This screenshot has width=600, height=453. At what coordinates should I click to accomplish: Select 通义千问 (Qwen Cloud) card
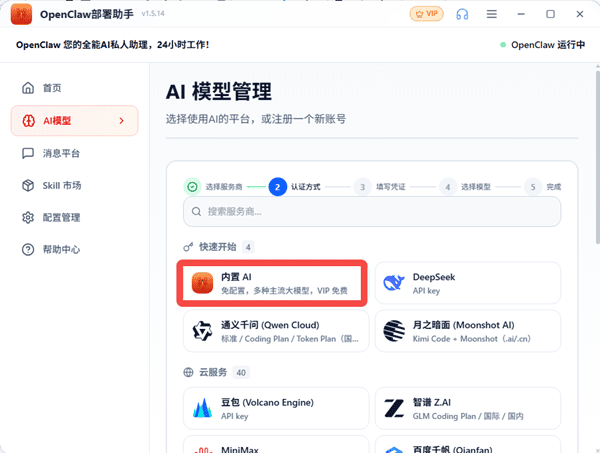[x=276, y=331]
